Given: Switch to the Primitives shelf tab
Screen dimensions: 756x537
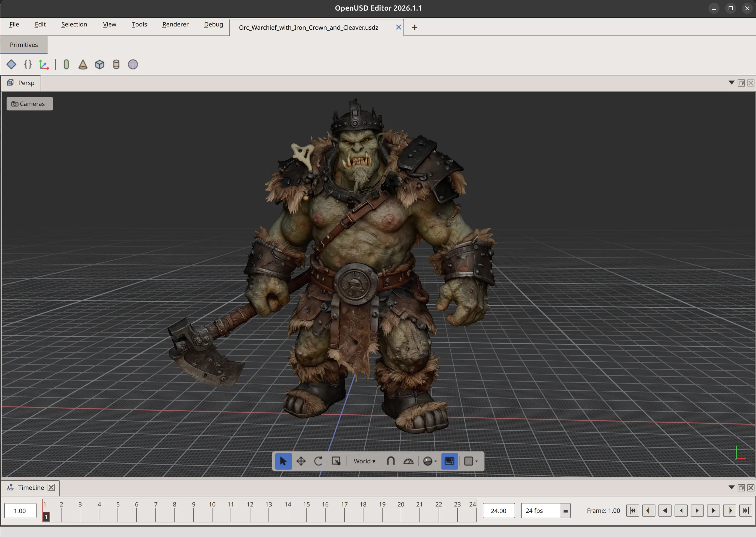Looking at the screenshot, I should point(24,45).
